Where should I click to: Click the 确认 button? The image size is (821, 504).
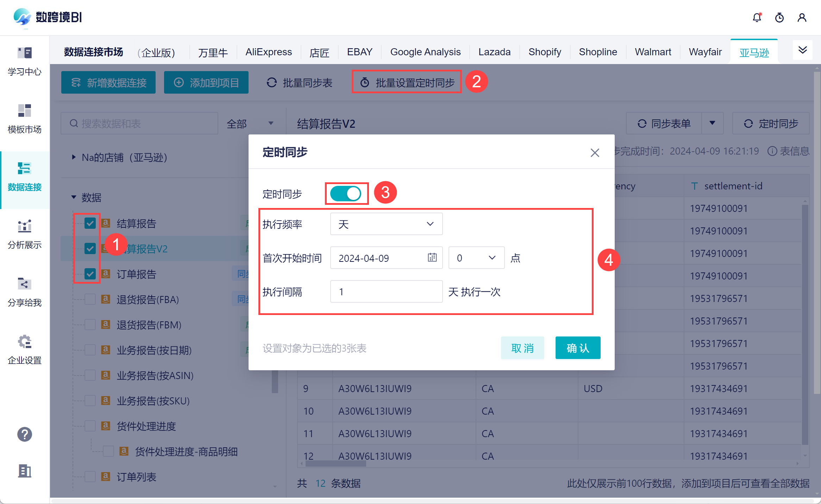pyautogui.click(x=578, y=348)
